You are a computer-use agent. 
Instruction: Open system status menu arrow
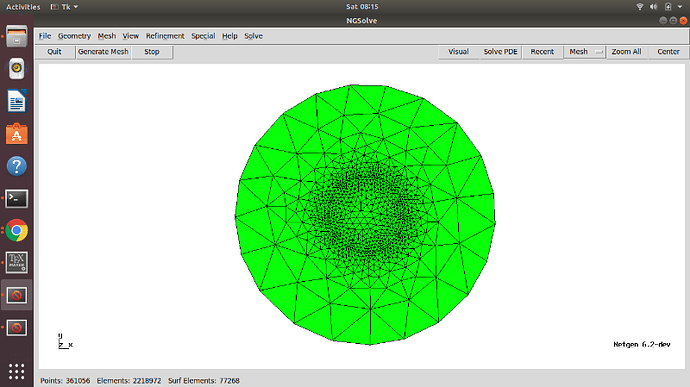(x=680, y=7)
